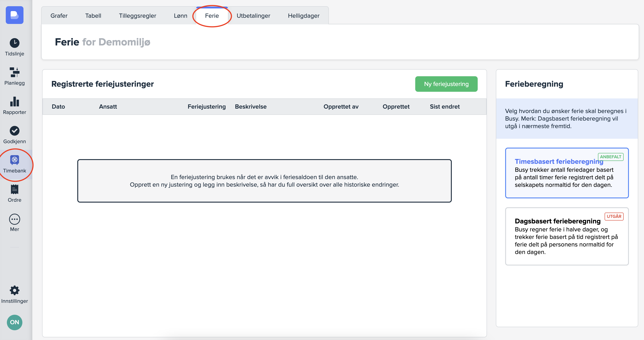Screen dimensions: 644x340
Task: Go to the Helligdager tab
Action: [x=303, y=16]
